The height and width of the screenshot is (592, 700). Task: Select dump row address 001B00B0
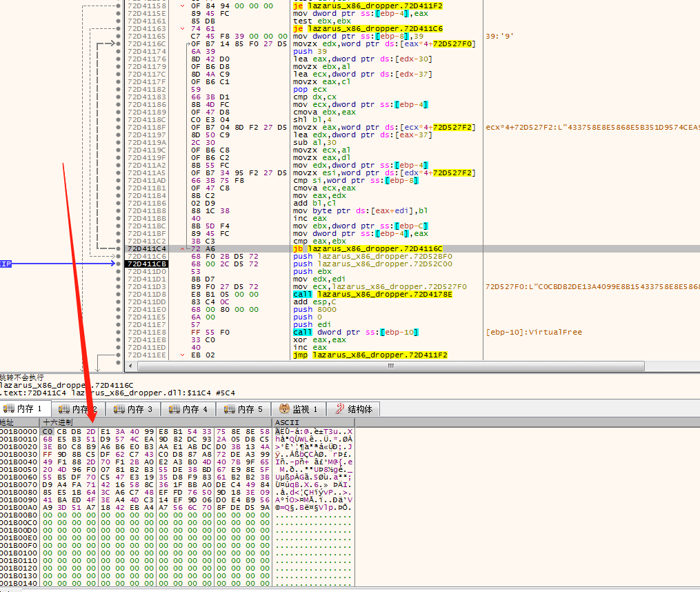[19, 515]
